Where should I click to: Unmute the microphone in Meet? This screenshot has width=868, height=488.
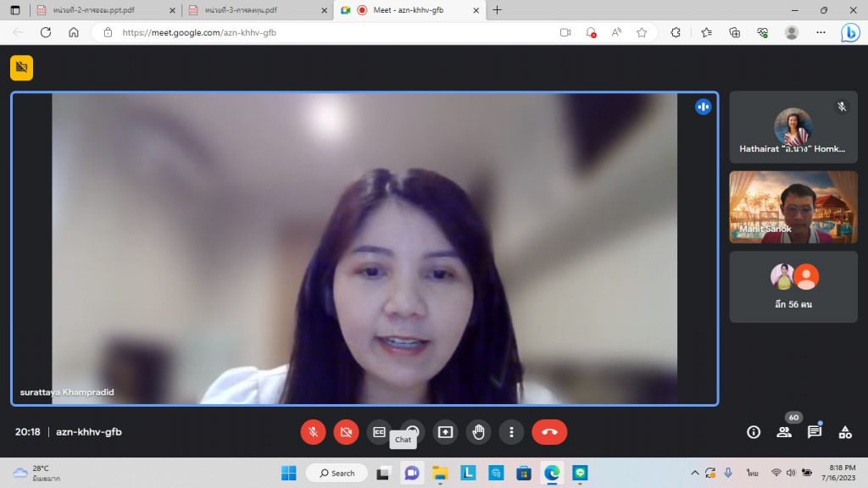click(313, 432)
